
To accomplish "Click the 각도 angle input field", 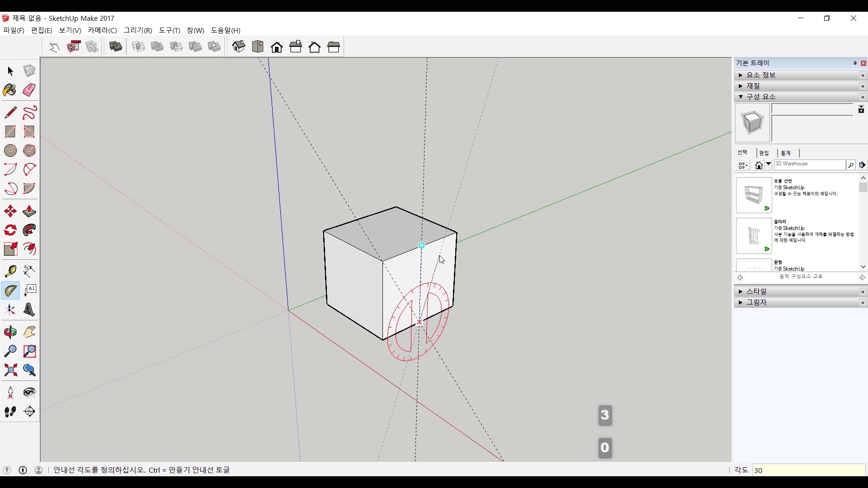I will coord(808,470).
